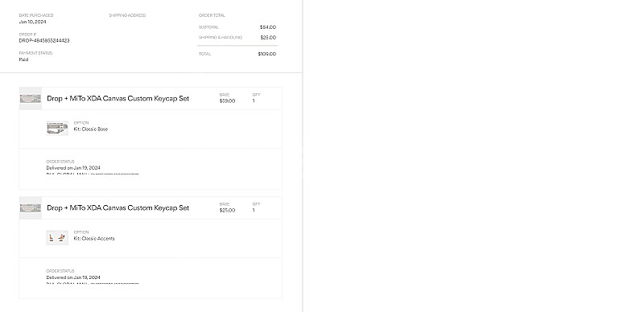Click the Date Purchased label
The height and width of the screenshot is (312, 644).
click(36, 15)
